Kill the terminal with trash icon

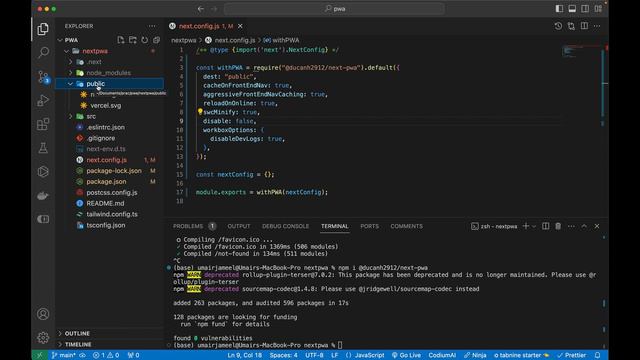(x=558, y=226)
